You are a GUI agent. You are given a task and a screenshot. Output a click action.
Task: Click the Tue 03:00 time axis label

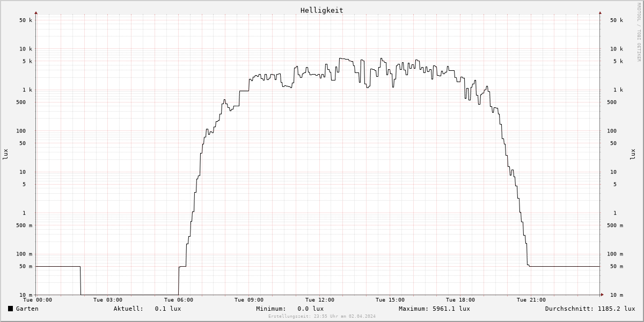tap(108, 300)
